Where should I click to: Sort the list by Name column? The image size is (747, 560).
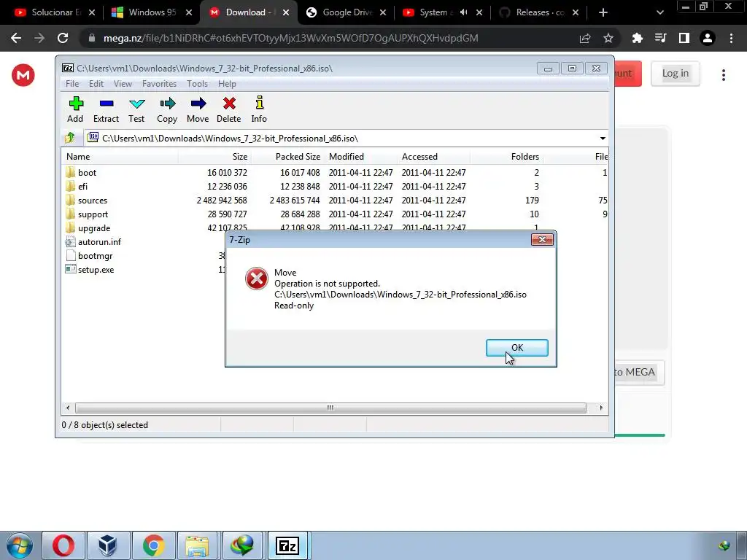[120, 157]
